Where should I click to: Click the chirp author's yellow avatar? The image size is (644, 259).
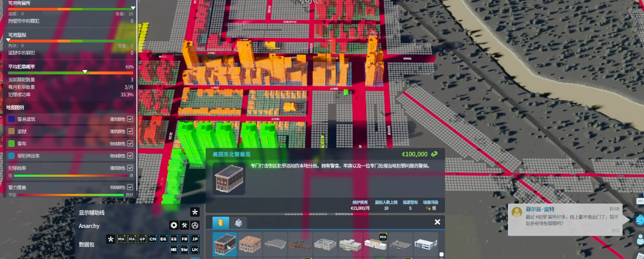coord(516,212)
